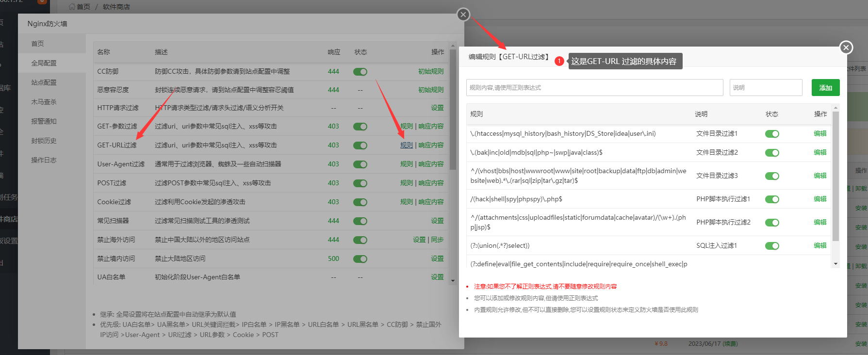868x355 pixels.
Task: Click the 说明 description input field
Action: (766, 88)
